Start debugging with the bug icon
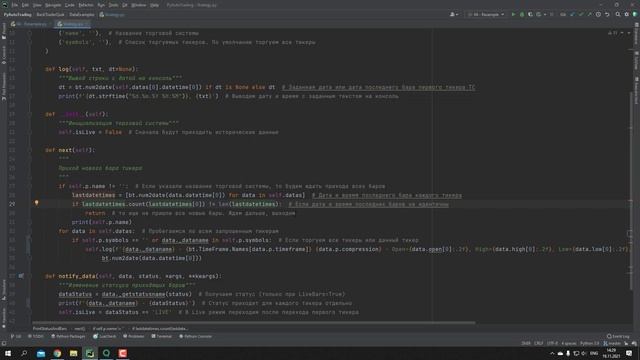The width and height of the screenshot is (640, 360). click(522, 14)
